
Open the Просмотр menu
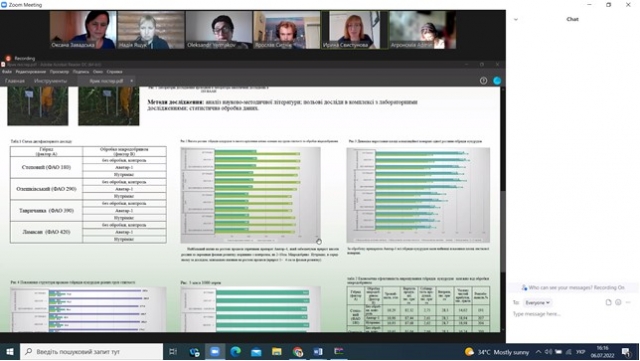tap(59, 72)
